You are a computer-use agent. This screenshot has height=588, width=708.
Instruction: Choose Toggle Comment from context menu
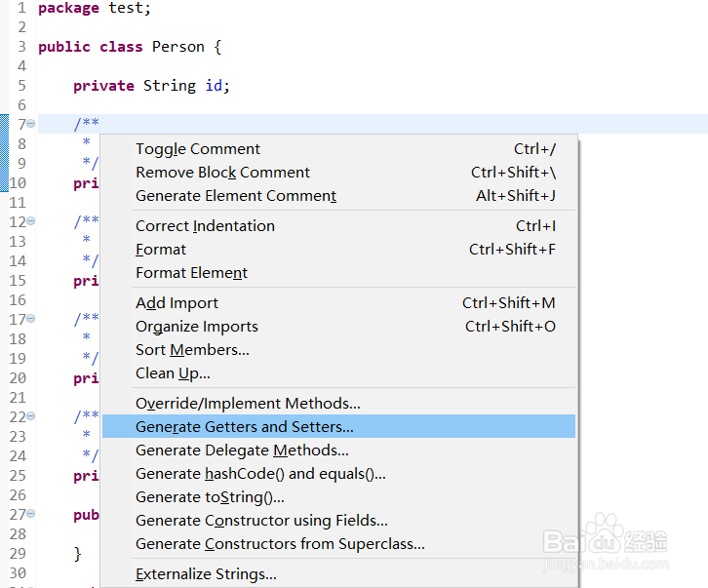(x=338, y=149)
